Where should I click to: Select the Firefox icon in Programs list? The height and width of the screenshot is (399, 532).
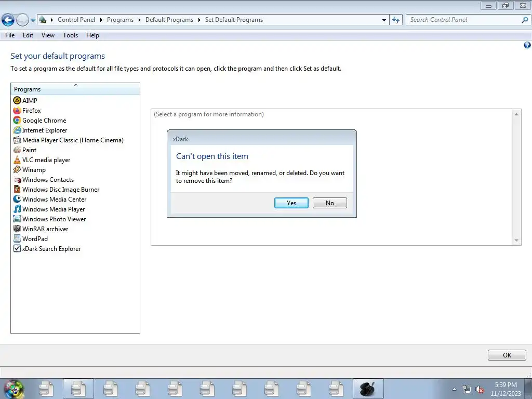(x=17, y=110)
